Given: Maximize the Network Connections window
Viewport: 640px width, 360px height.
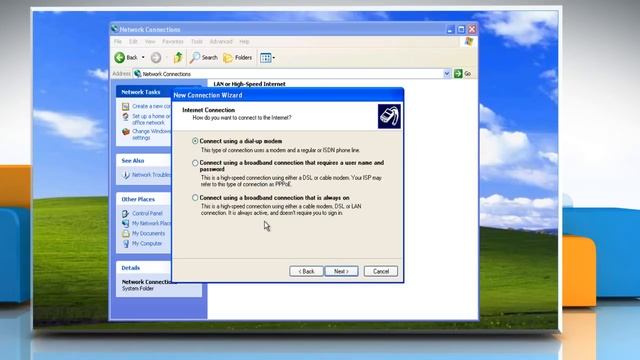Looking at the screenshot, I should tap(461, 29).
